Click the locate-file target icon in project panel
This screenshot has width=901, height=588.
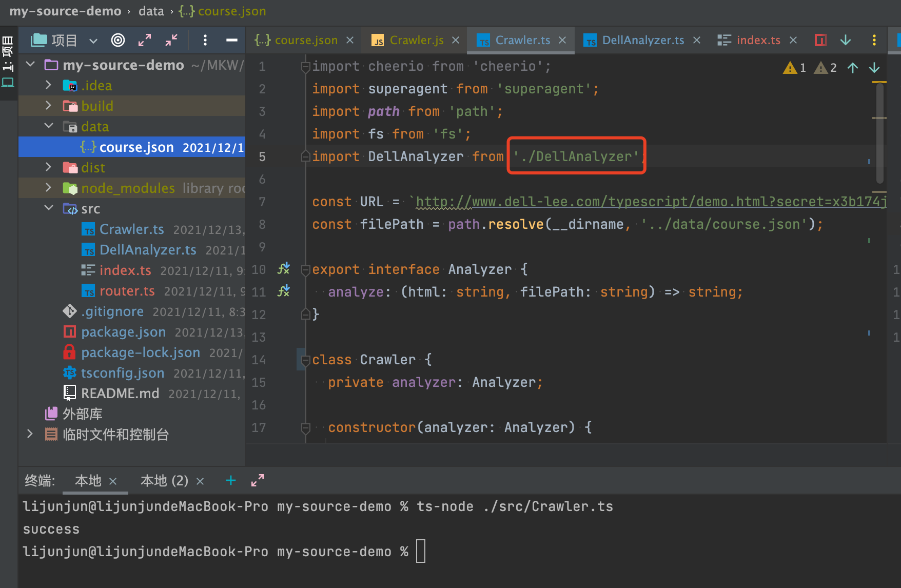point(118,40)
